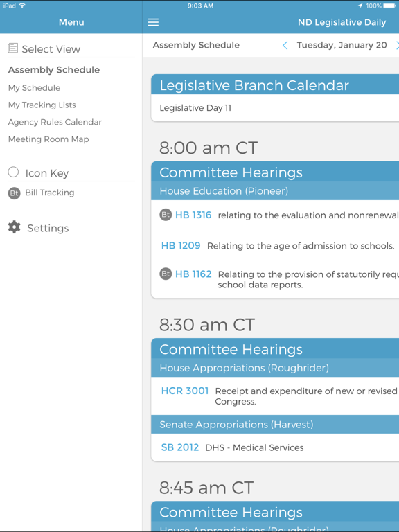Viewport: 399px width, 532px height.
Task: Click the Bt Bill Tracking icon in menu
Action: (15, 193)
